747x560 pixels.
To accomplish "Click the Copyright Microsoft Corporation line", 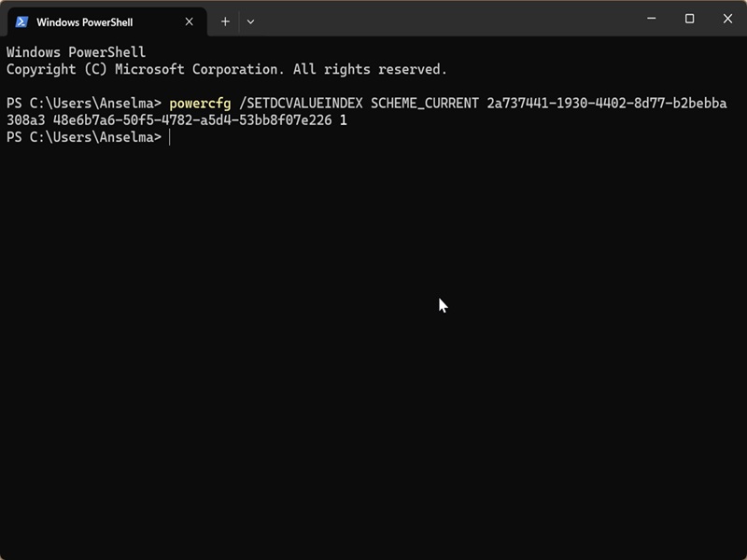I will (227, 69).
